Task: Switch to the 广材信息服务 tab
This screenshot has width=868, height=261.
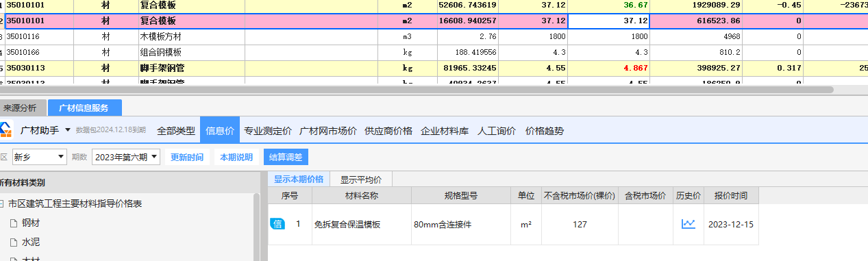Action: [84, 108]
